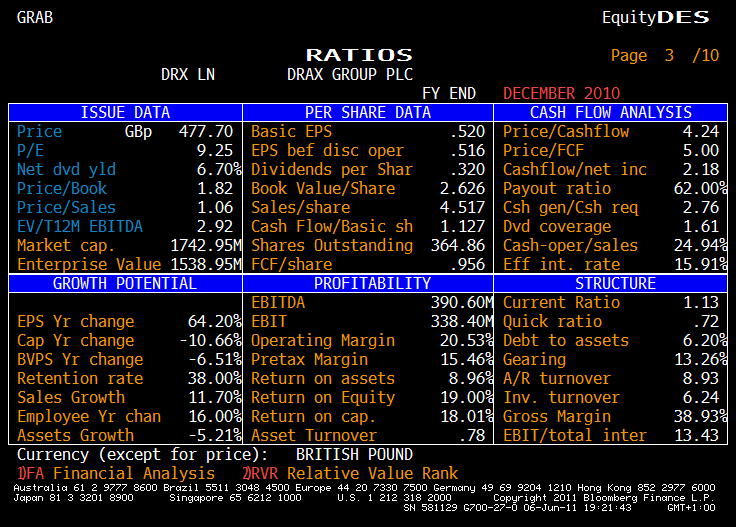Click the DRAX GROUP PLC company name
The height and width of the screenshot is (527, 736).
coord(350,74)
